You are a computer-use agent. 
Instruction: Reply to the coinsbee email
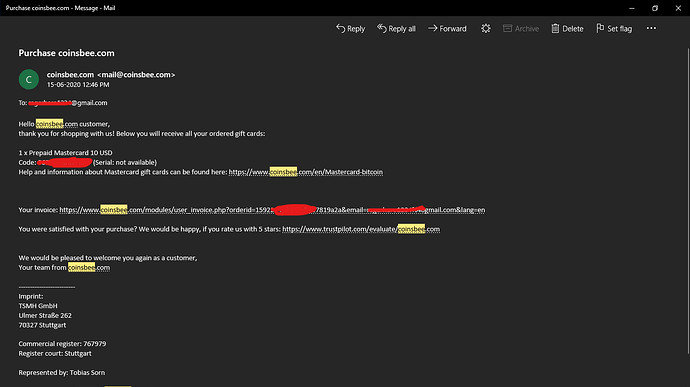[350, 29]
